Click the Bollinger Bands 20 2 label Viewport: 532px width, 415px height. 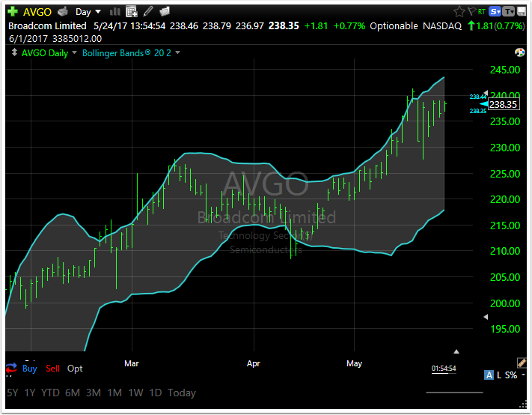(126, 53)
